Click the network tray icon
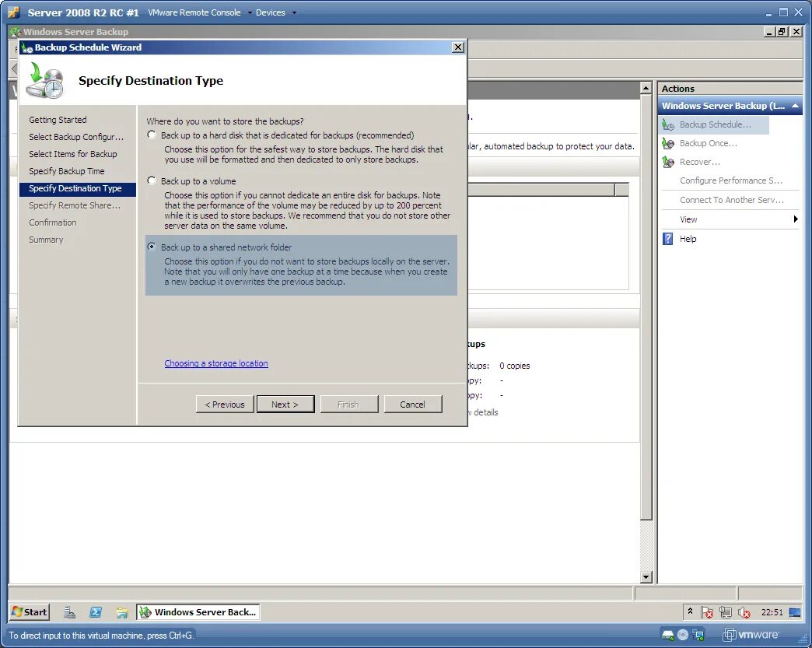Image resolution: width=812 pixels, height=648 pixels. 726,613
